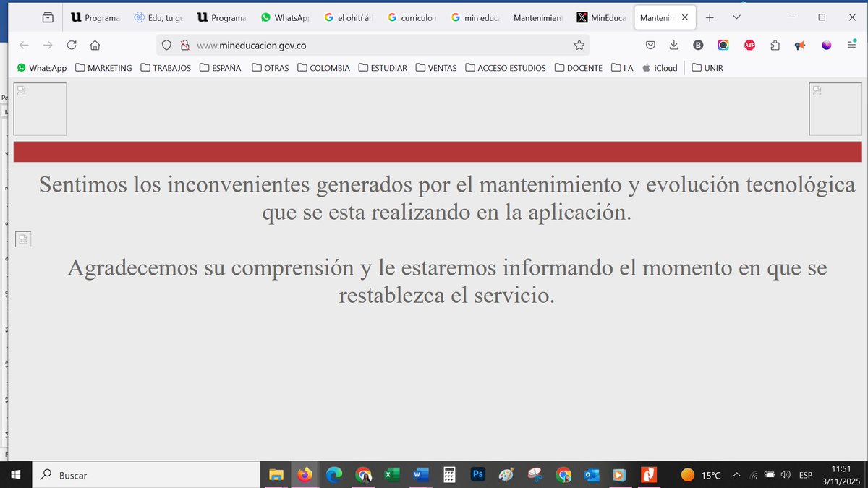
Task: Switch to the WhatsApp browser tab
Action: [x=284, y=17]
